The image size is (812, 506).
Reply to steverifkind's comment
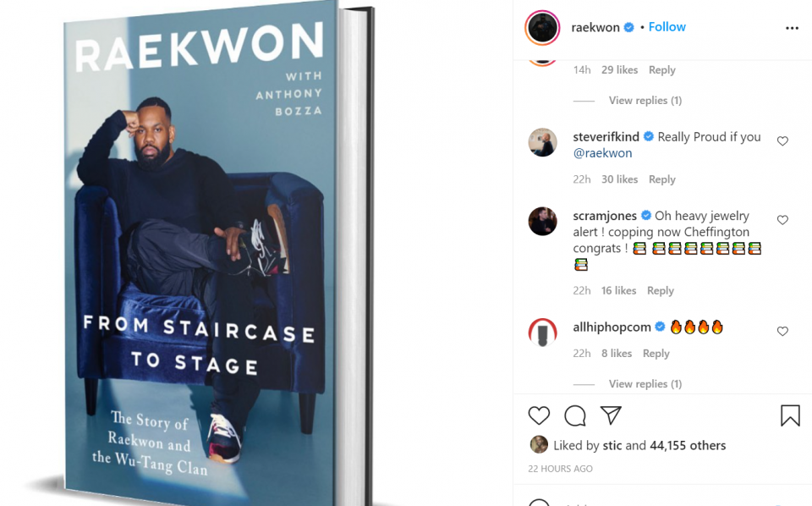pos(661,179)
